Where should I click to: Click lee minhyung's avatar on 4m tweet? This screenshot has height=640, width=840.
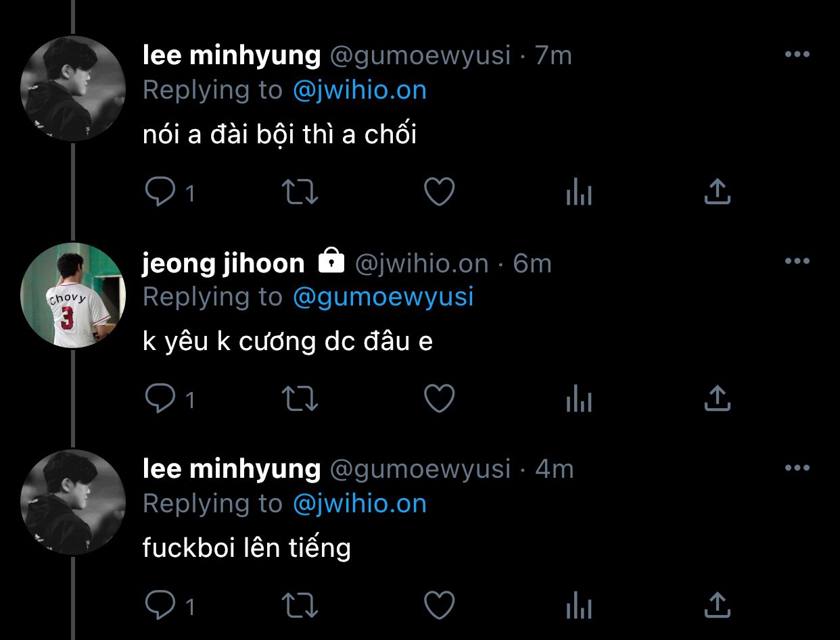click(x=73, y=502)
